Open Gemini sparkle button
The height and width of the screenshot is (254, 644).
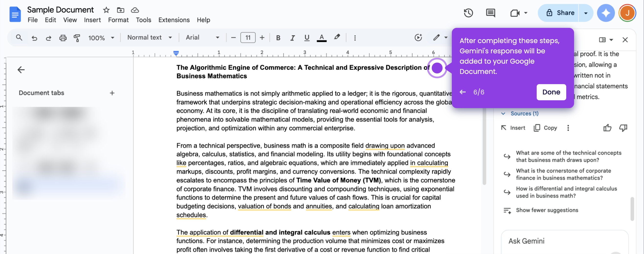tap(606, 13)
